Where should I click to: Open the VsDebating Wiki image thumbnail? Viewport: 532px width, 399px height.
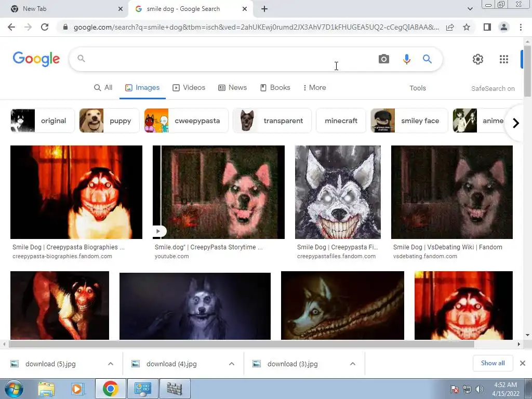(x=452, y=192)
